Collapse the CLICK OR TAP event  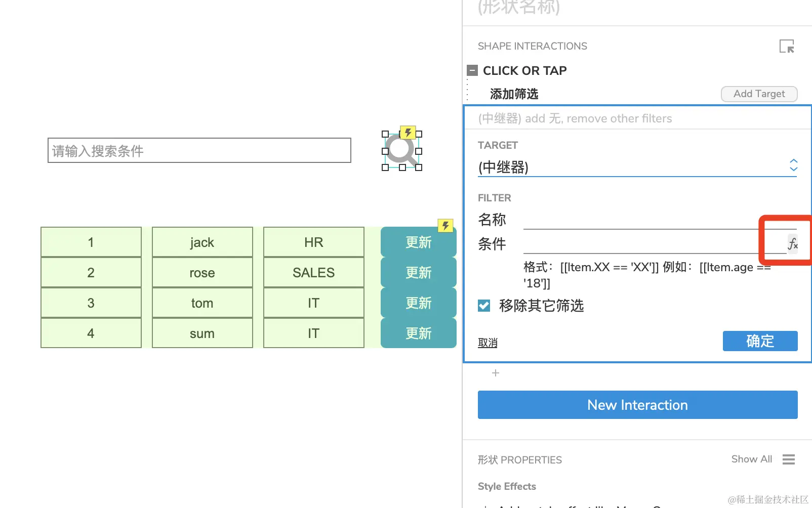click(472, 70)
